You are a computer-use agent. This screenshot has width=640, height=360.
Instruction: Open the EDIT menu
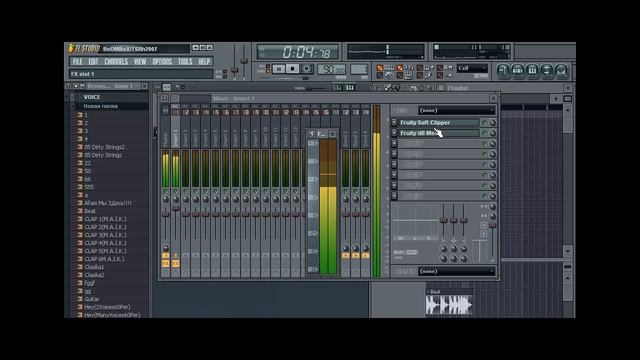click(93, 62)
